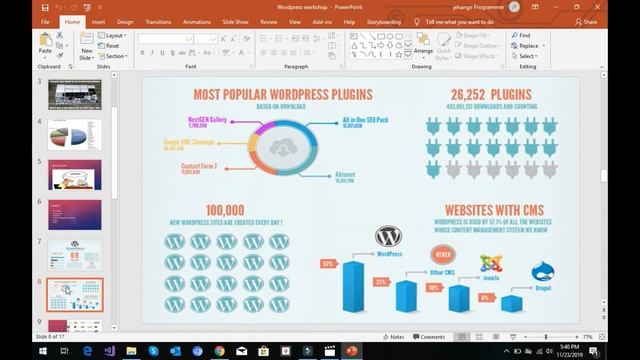The image size is (640, 360).
Task: Click the Strikethrough icon
Action: point(182,53)
